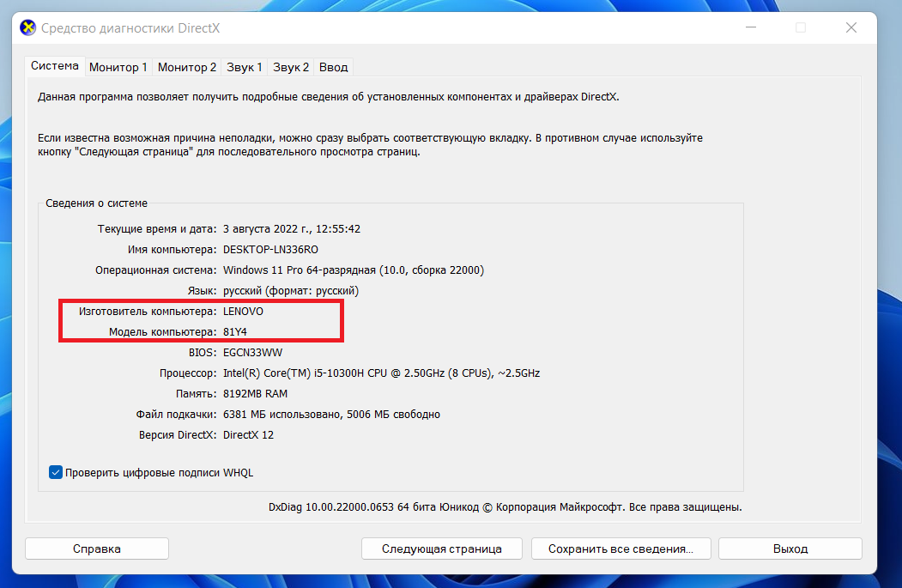Open the Монитор 1 tab
The image size is (902, 588).
[x=118, y=67]
